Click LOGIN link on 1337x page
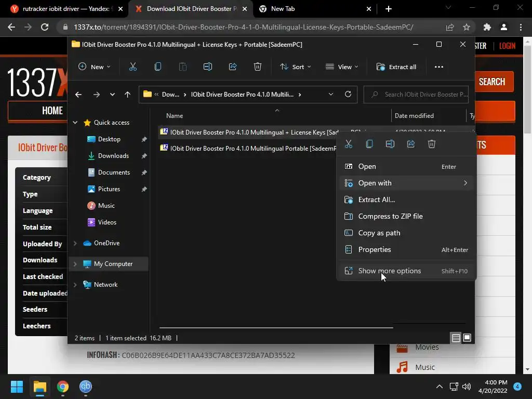The image size is (532, 399). 507,46
